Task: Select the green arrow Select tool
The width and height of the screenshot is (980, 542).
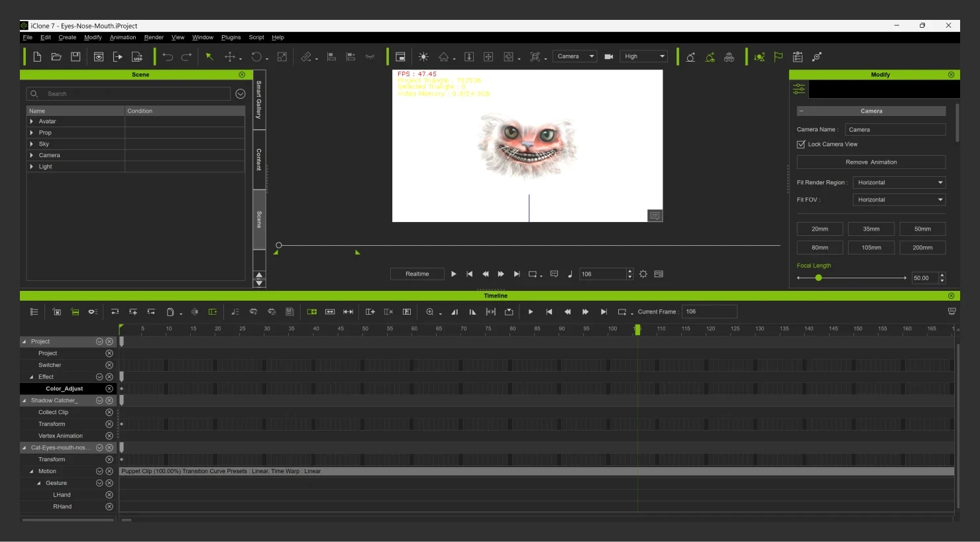Action: click(209, 57)
